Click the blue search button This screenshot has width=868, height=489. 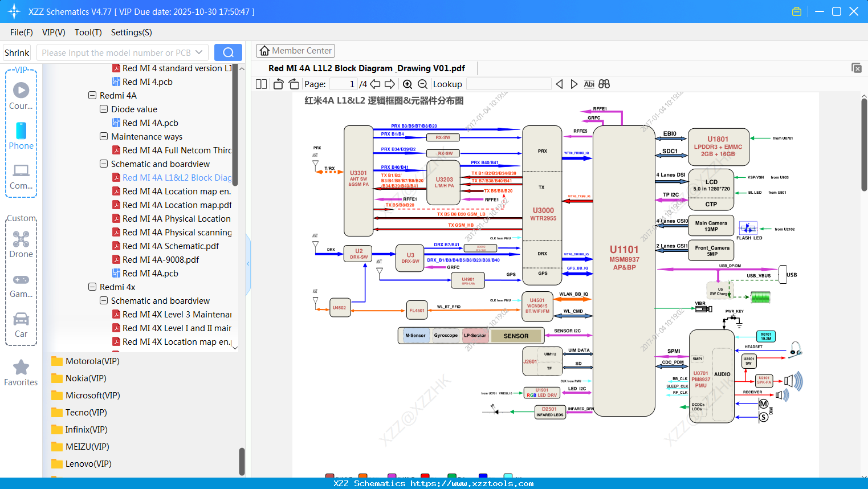point(228,52)
